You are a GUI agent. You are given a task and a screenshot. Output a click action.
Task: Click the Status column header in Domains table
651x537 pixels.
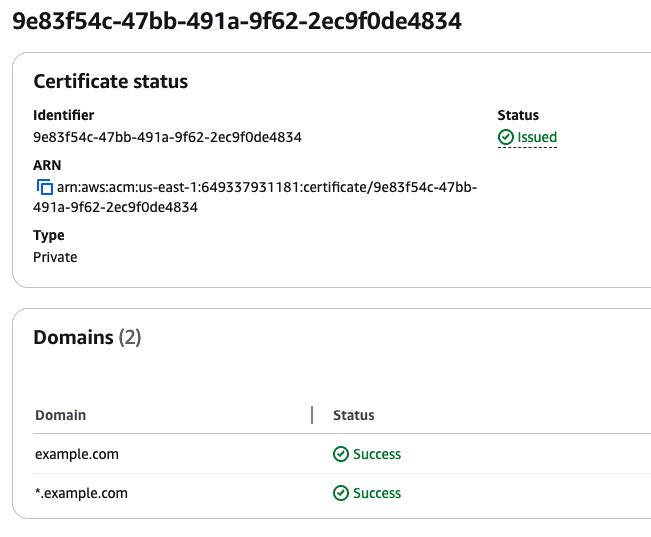pyautogui.click(x=354, y=415)
